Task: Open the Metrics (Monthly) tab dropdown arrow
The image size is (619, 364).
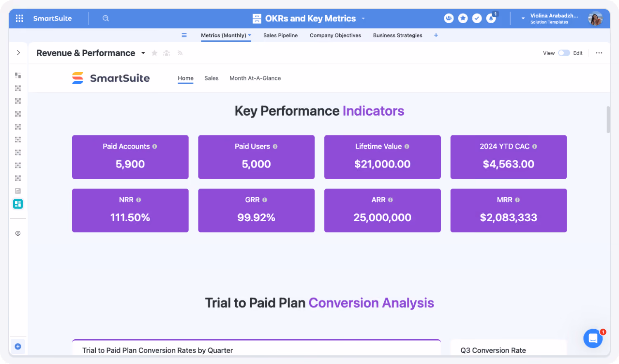Action: point(250,35)
